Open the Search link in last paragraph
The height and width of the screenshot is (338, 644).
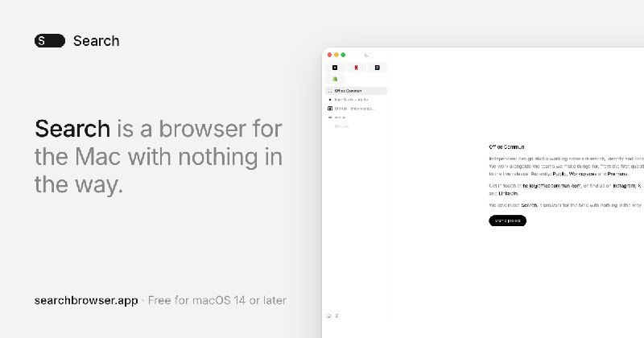529,205
